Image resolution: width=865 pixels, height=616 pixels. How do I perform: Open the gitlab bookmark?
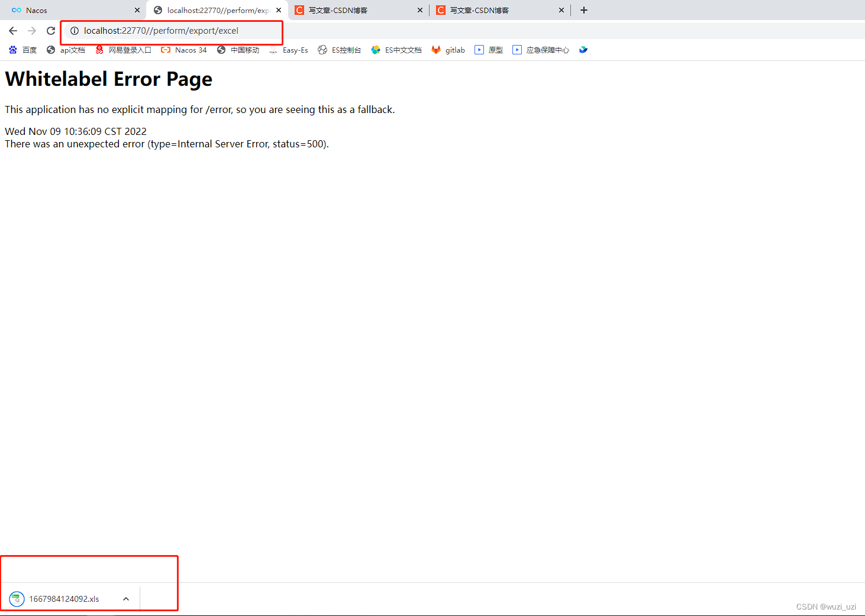point(448,50)
